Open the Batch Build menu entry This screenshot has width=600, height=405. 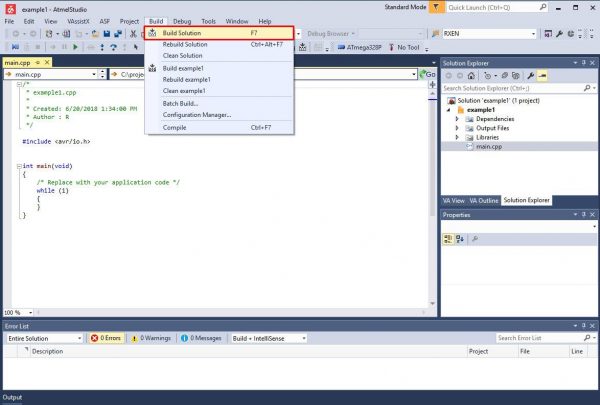click(219, 103)
